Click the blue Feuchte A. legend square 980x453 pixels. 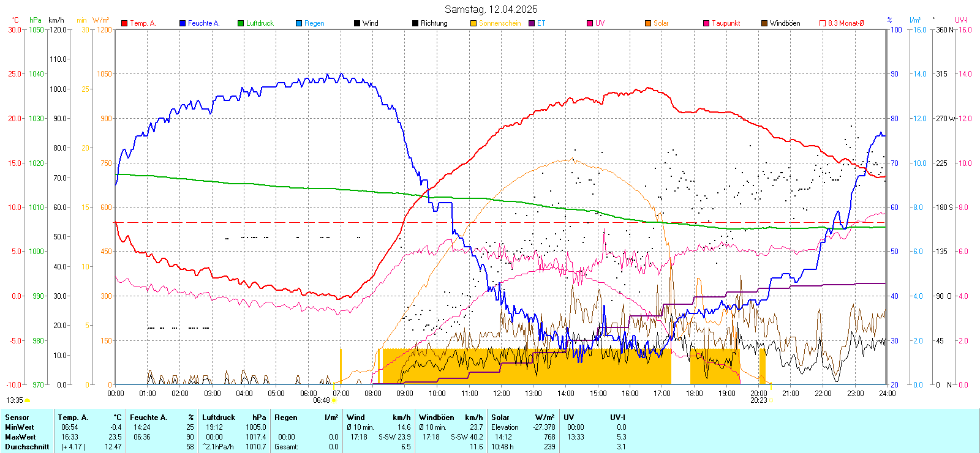(x=183, y=23)
